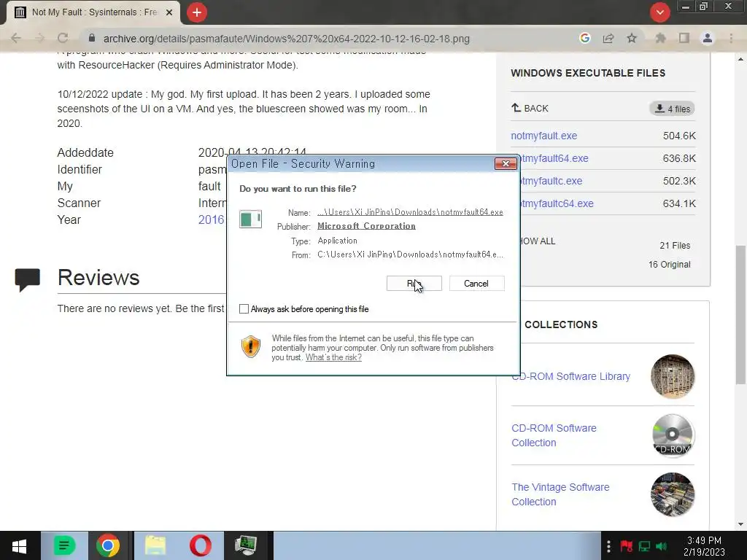Click the 21 Files text

[675, 246]
